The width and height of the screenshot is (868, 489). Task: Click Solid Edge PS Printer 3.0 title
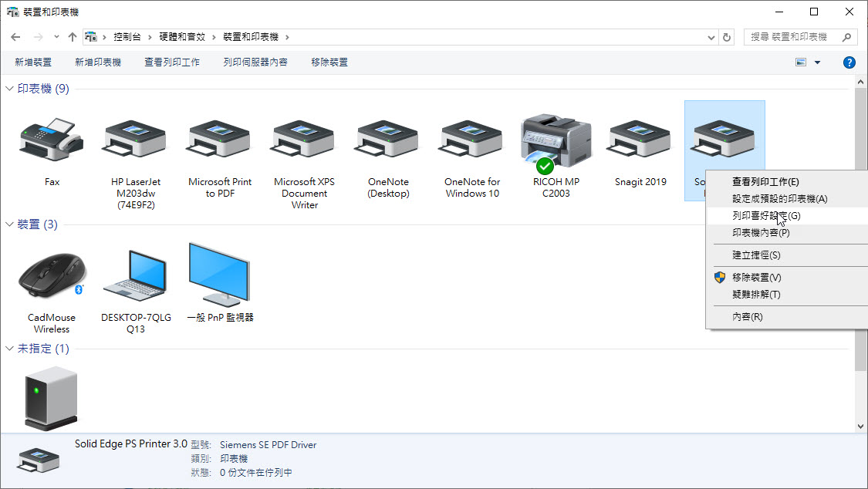[x=131, y=443]
